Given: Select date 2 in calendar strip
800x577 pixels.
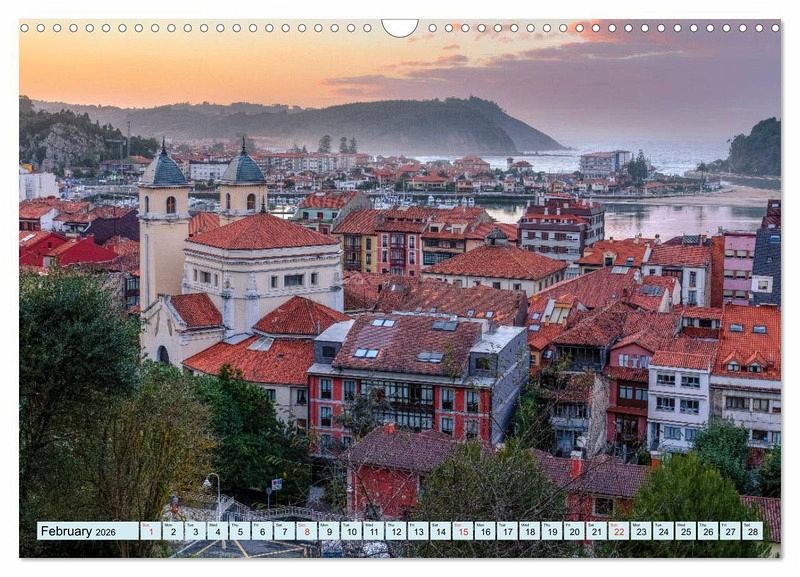Looking at the screenshot, I should 173,531.
